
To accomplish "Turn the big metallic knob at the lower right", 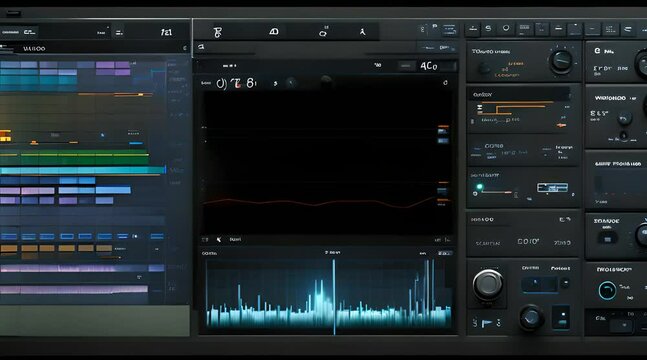I will click(x=488, y=284).
